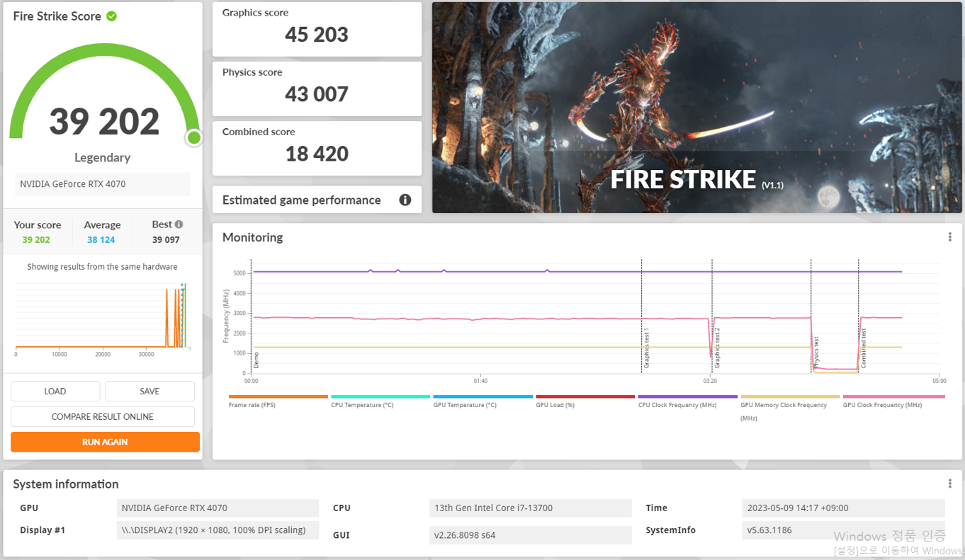The width and height of the screenshot is (965, 560).
Task: Click the green knob at the score gauge end
Action: pyautogui.click(x=194, y=137)
